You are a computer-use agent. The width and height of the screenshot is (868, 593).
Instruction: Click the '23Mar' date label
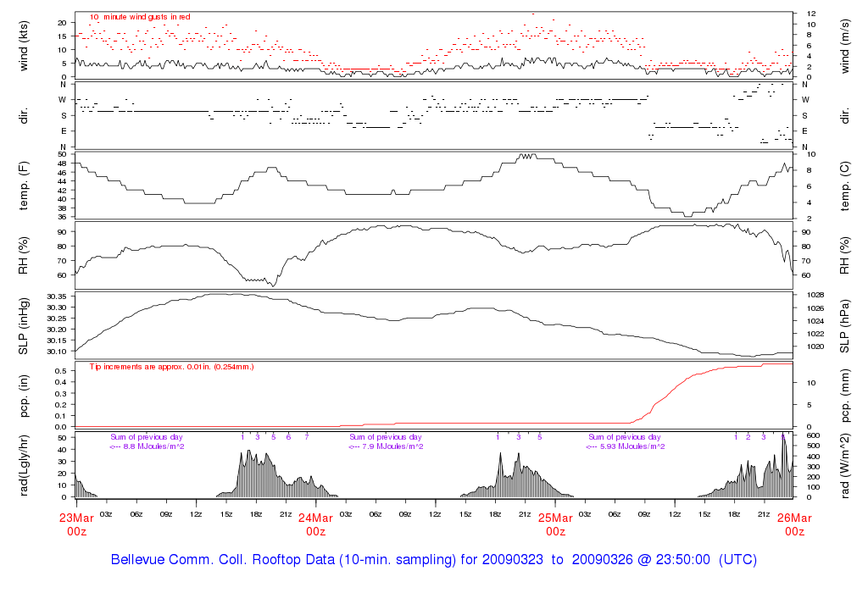[76, 518]
